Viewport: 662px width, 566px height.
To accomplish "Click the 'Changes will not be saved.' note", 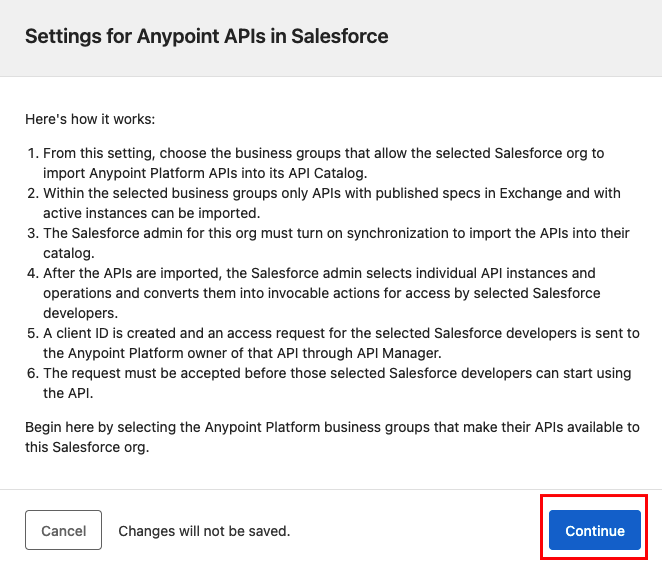I will [x=204, y=531].
